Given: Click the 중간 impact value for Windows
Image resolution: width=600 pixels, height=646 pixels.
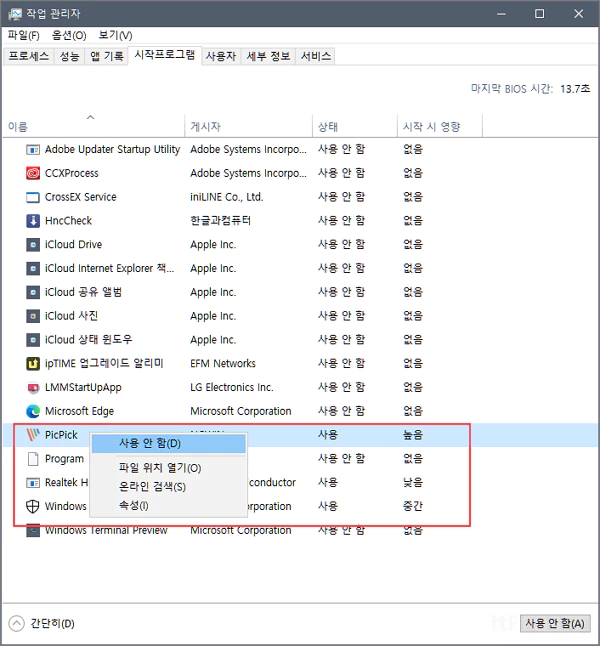Looking at the screenshot, I should 413,506.
